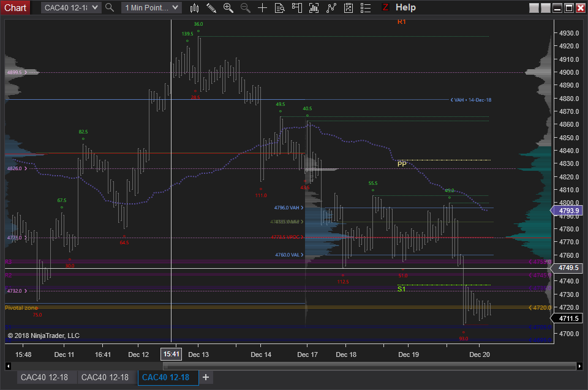Open the data series icon

[x=314, y=8]
